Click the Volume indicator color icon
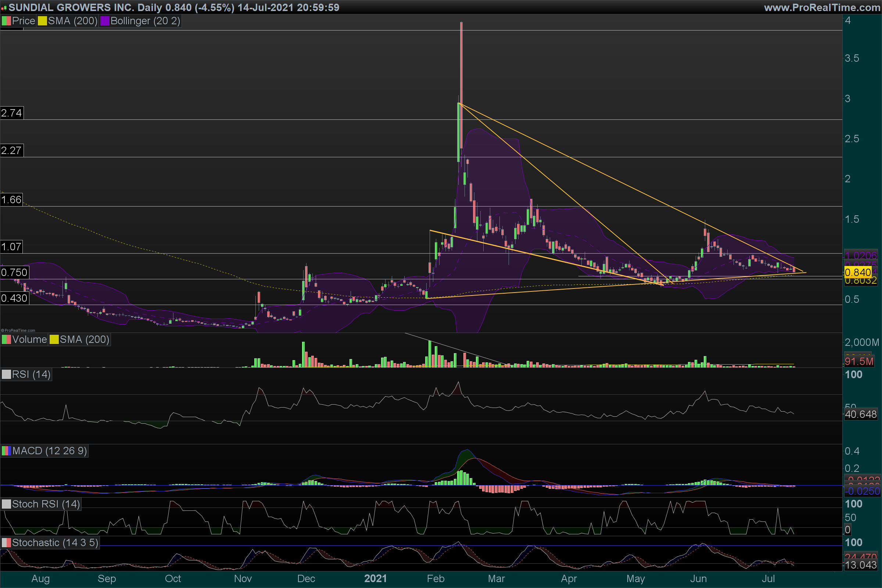 (6, 340)
